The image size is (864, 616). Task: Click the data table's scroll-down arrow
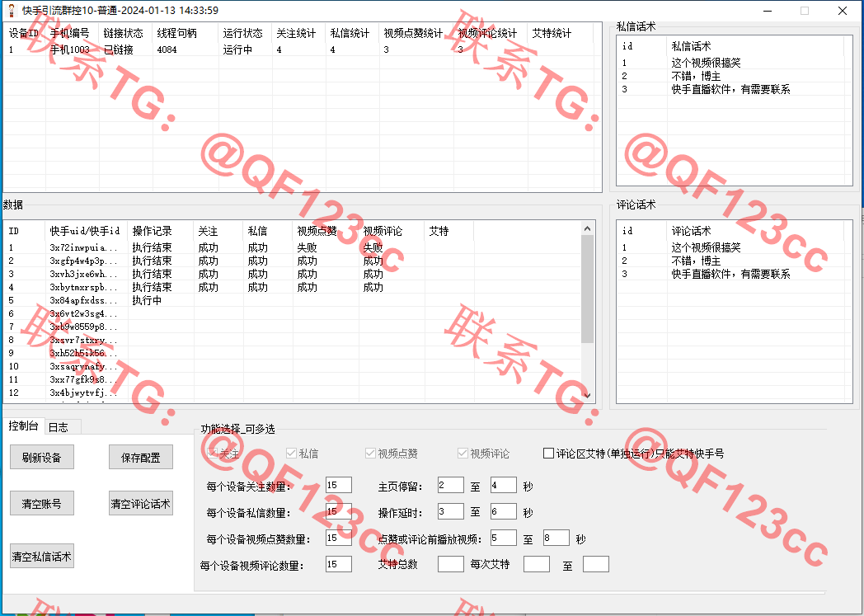(x=587, y=395)
